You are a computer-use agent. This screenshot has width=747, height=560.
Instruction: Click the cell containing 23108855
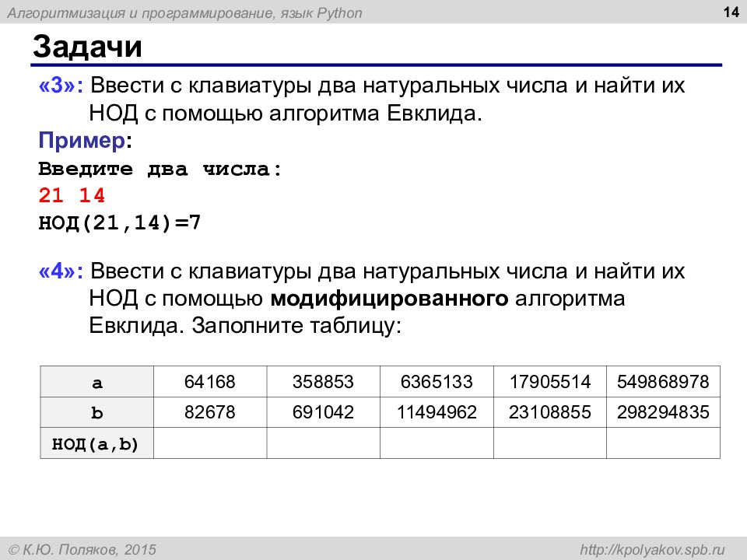pos(550,412)
